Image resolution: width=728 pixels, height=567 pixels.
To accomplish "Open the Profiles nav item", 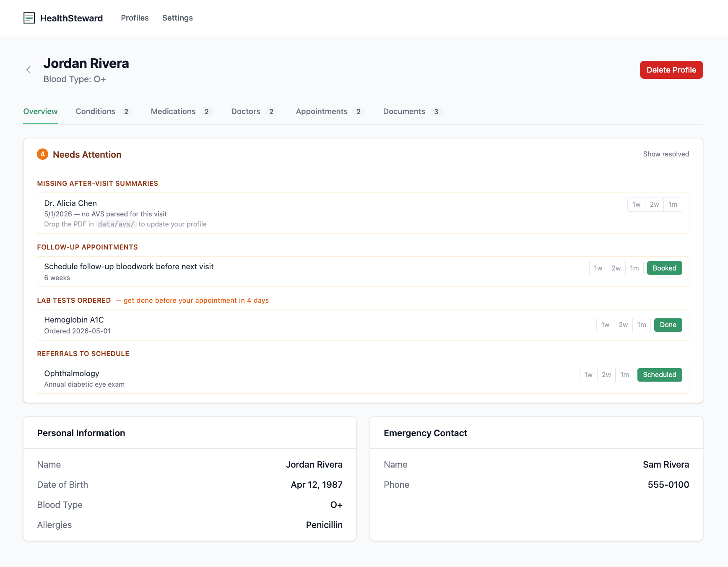I will tap(135, 18).
